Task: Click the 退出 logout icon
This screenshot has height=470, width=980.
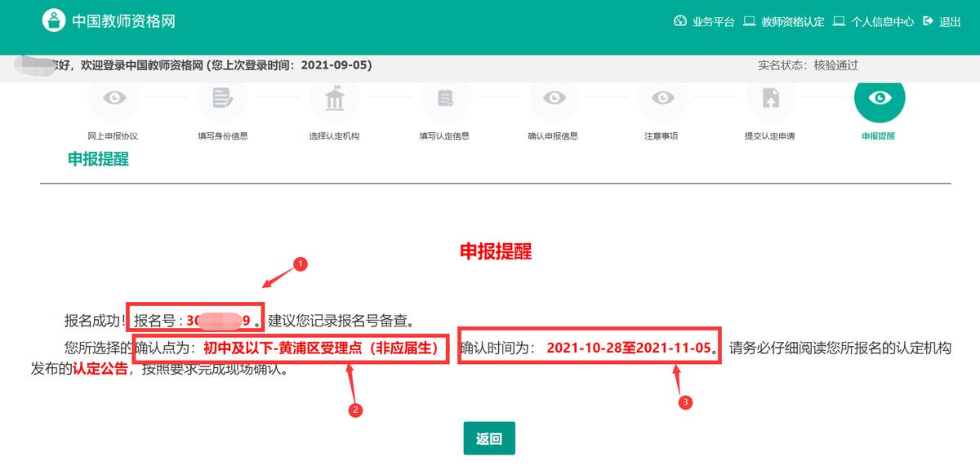Action: pos(929,22)
